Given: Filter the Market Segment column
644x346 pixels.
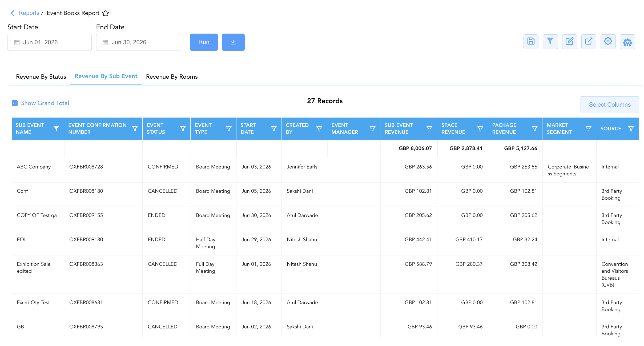Looking at the screenshot, I should [589, 129].
